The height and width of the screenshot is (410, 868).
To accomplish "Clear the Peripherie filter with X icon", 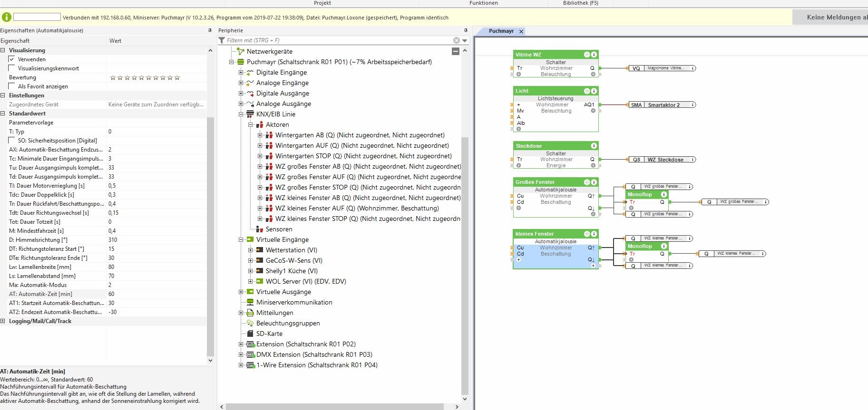I will [456, 40].
